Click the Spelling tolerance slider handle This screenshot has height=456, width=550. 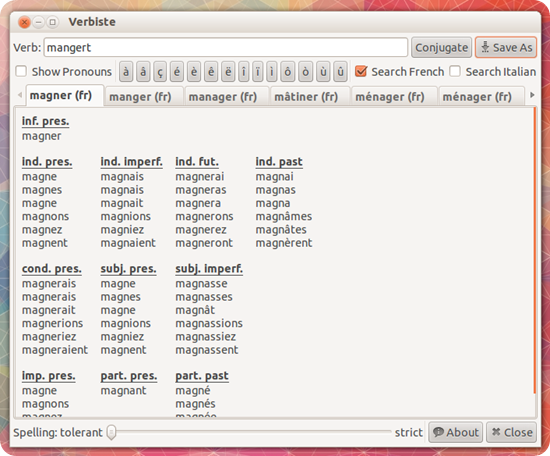112,432
